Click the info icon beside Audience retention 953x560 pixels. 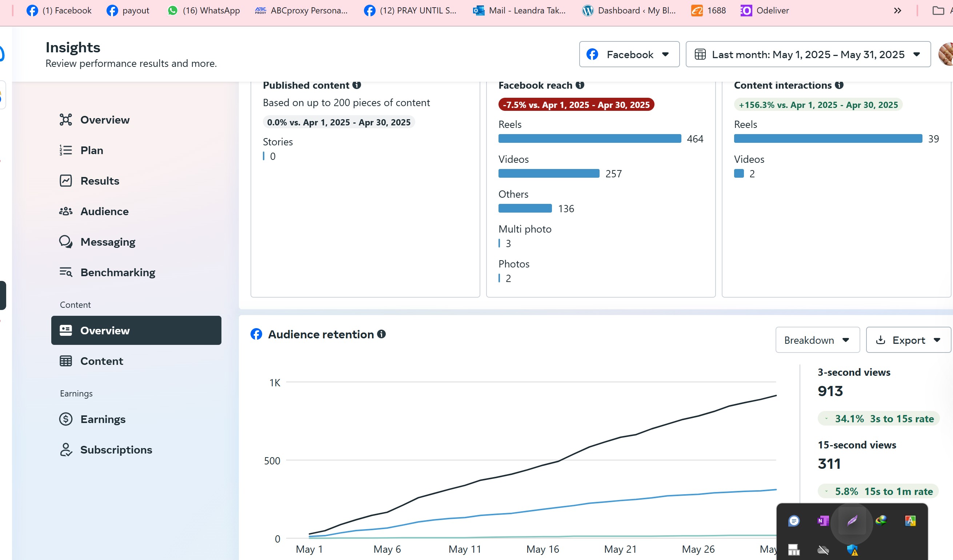pyautogui.click(x=381, y=334)
